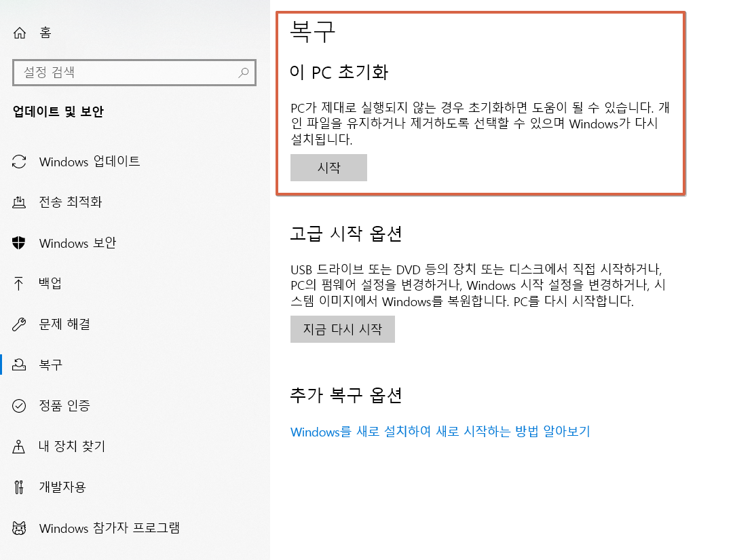754x560 pixels.
Task: Click the 전송 최적화 icon
Action: 19,202
